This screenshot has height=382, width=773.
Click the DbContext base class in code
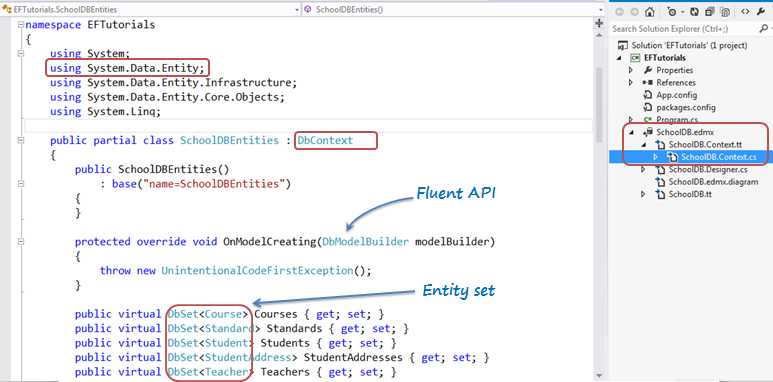tap(325, 140)
